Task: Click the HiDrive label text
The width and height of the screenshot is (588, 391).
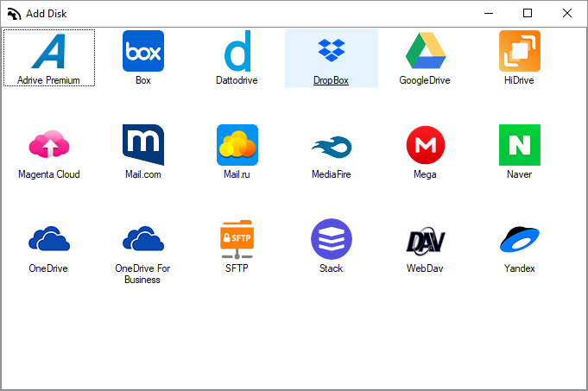Action: [519, 80]
